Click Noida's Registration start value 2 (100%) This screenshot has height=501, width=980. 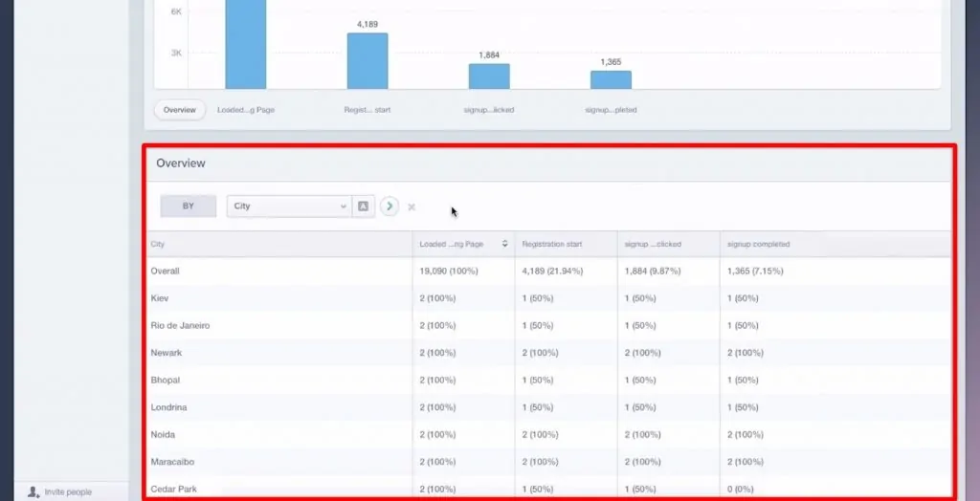coord(540,435)
